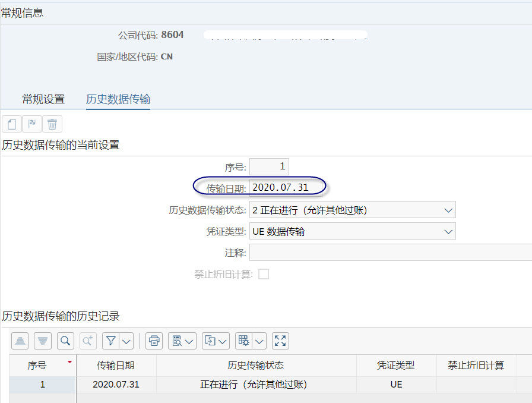Select row 1 in history table
The height and width of the screenshot is (403, 532).
click(x=42, y=385)
